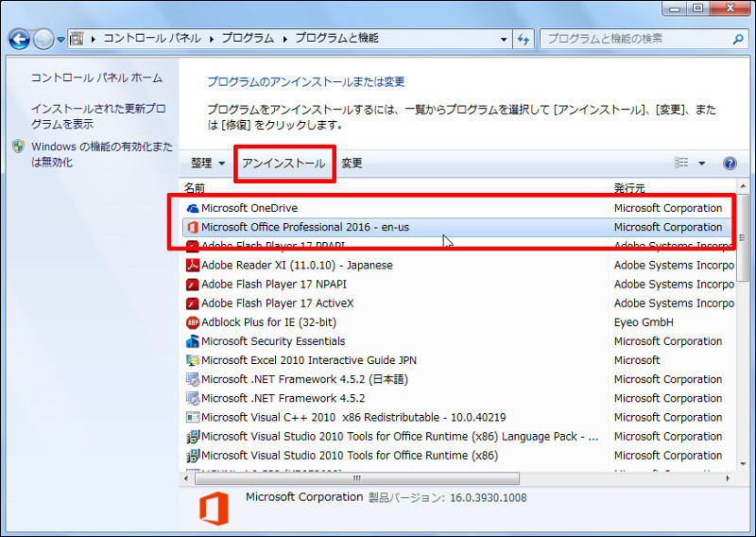This screenshot has height=537, width=756.
Task: Select Visual Studio 2010 Tools Language Pack text
Action: (400, 436)
